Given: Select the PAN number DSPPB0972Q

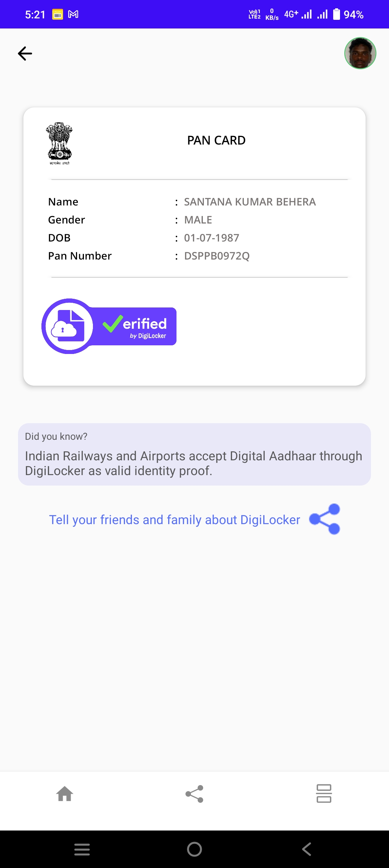Looking at the screenshot, I should tap(217, 256).
